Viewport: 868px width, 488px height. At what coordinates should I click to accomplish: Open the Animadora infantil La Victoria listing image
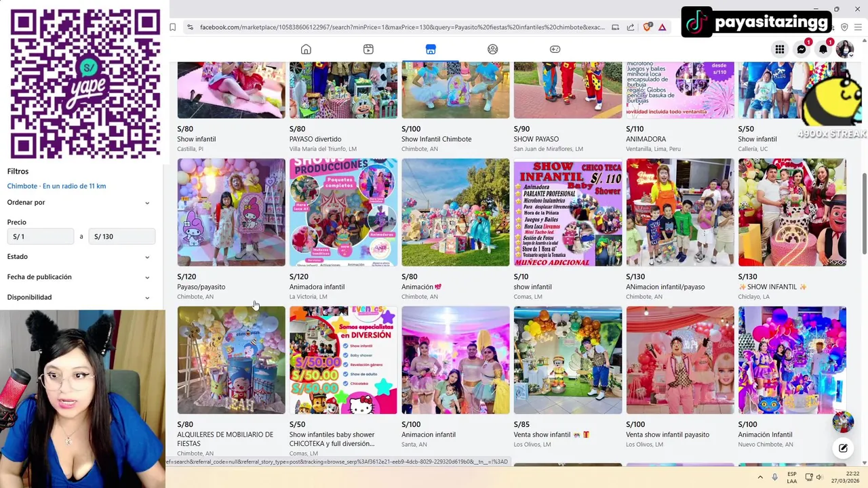pyautogui.click(x=343, y=212)
